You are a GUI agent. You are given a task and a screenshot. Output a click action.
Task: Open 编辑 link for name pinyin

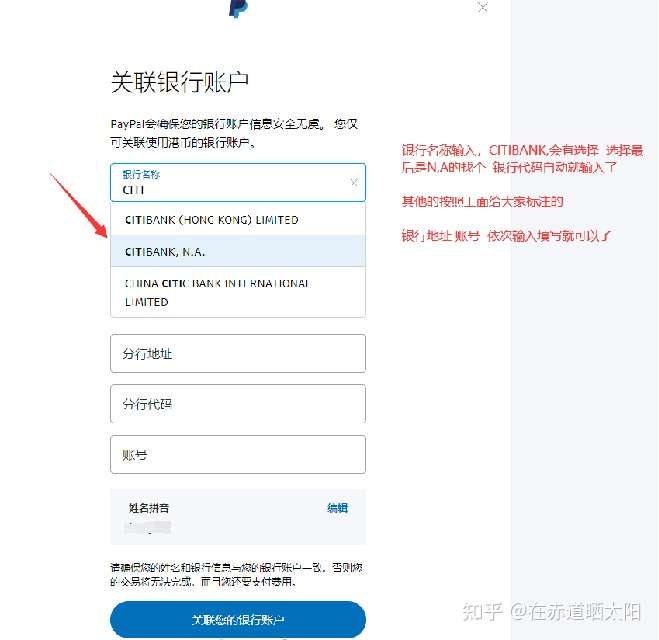(x=337, y=508)
